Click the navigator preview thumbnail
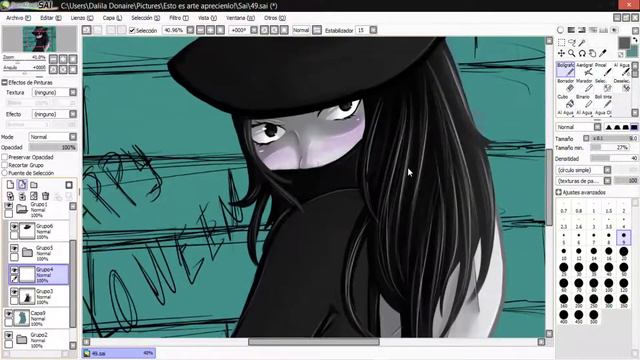 point(40,39)
